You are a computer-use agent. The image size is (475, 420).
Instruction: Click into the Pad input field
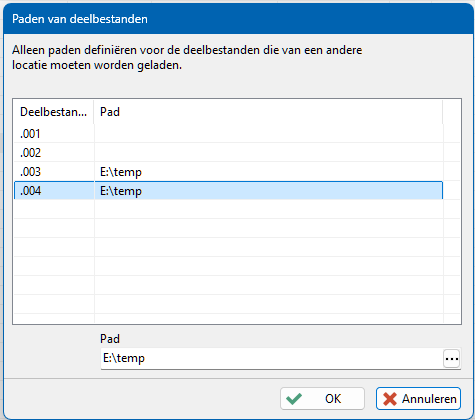coord(272,359)
